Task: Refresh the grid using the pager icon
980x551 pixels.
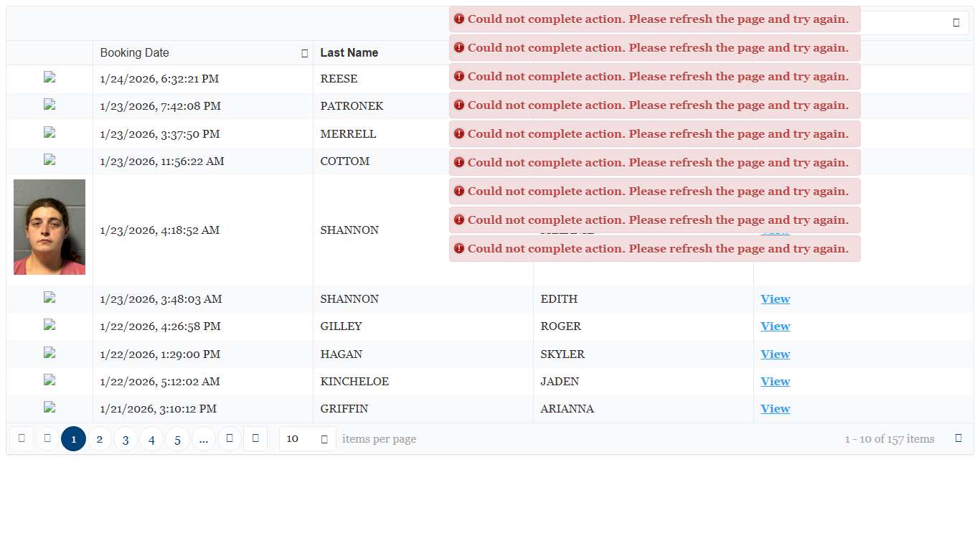Action: tap(958, 438)
